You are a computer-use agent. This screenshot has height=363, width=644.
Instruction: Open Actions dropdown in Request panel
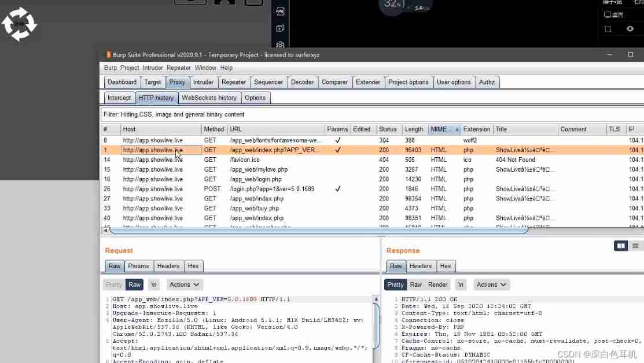(185, 284)
